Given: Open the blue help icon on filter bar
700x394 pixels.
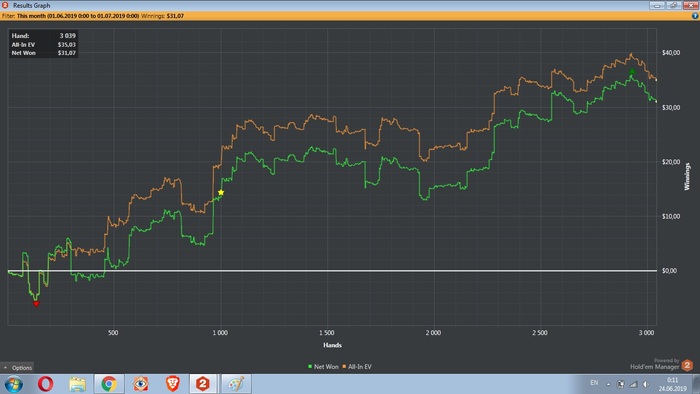Looking at the screenshot, I should click(x=695, y=16).
